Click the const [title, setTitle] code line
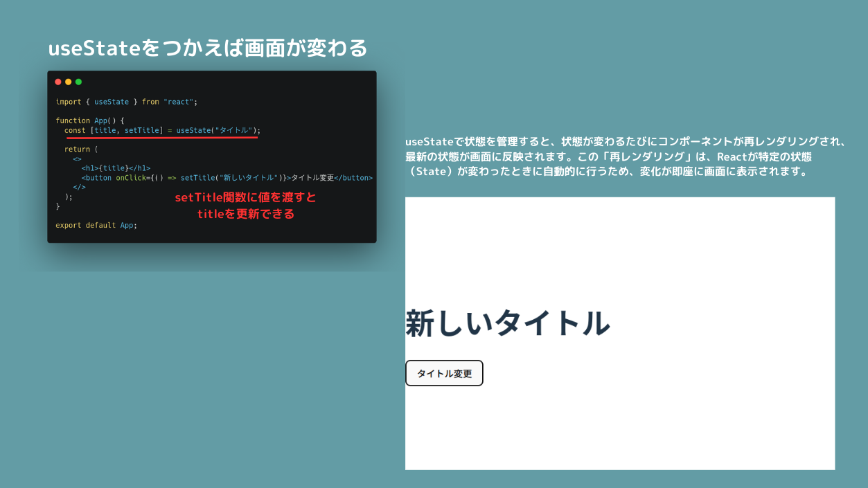The image size is (868, 488). (x=162, y=130)
